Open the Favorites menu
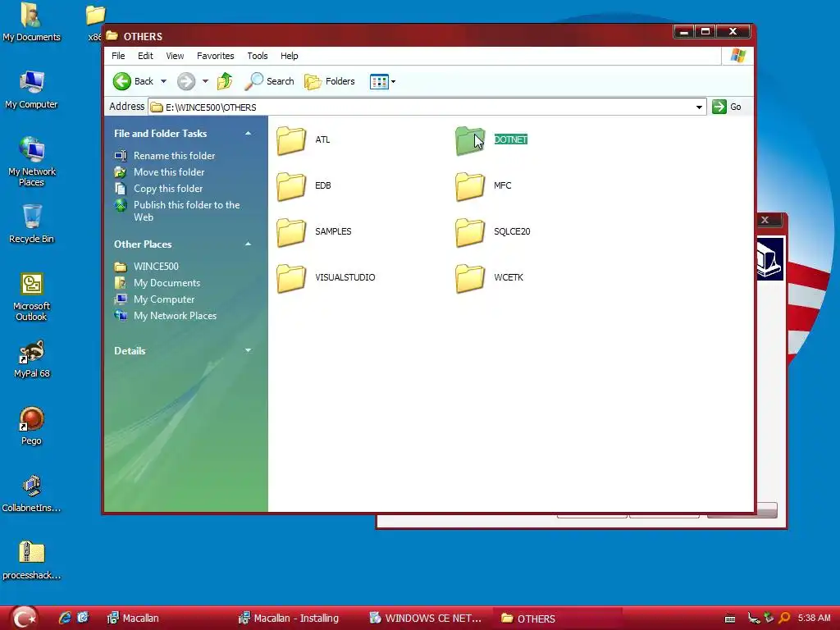The height and width of the screenshot is (630, 840). (x=216, y=56)
